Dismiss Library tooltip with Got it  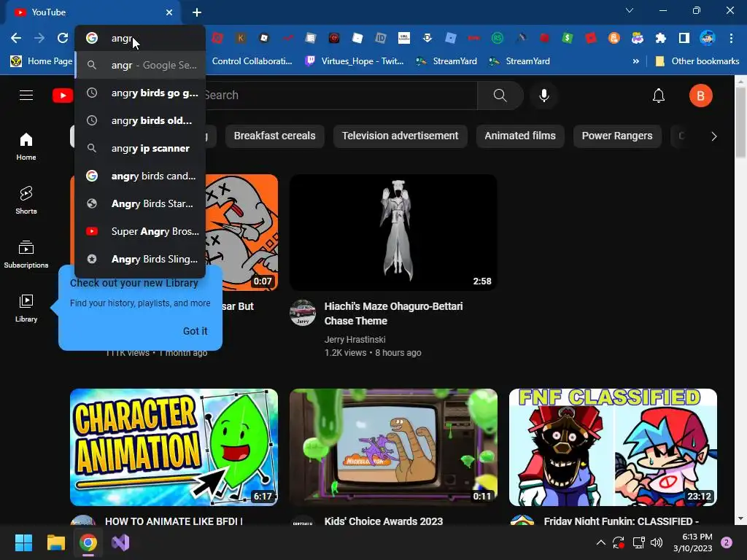pyautogui.click(x=196, y=331)
